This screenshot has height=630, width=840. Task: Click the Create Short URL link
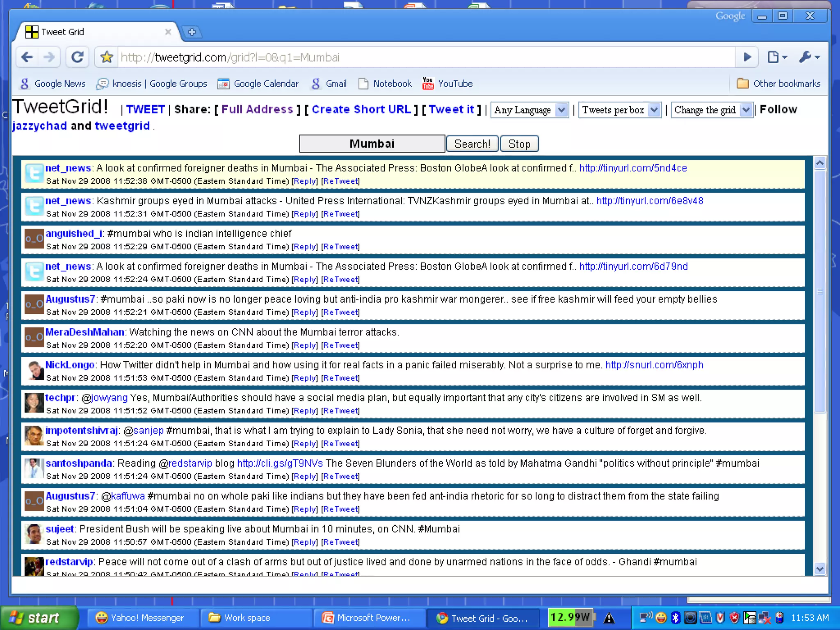(361, 110)
